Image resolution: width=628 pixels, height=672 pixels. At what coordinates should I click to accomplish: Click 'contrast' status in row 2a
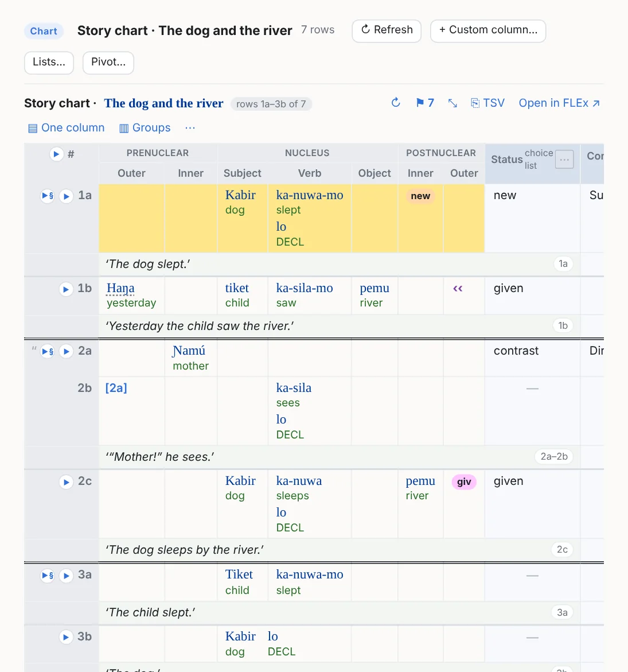516,351
